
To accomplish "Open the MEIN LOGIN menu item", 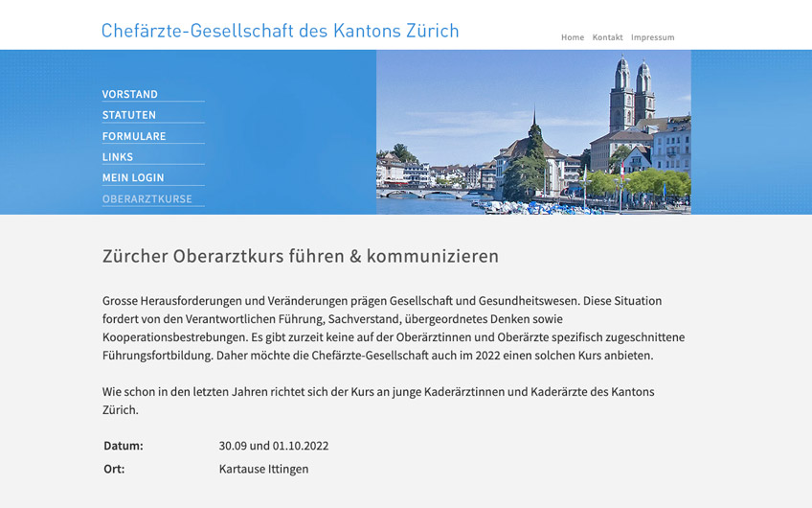I will click(x=133, y=178).
